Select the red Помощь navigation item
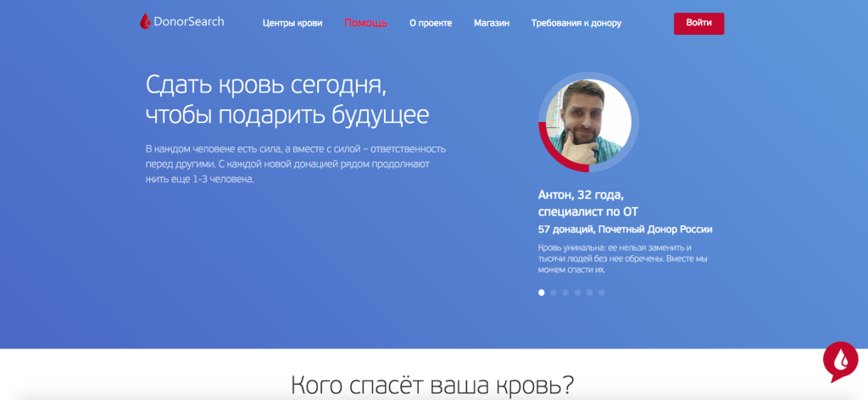868x400 pixels. point(366,23)
